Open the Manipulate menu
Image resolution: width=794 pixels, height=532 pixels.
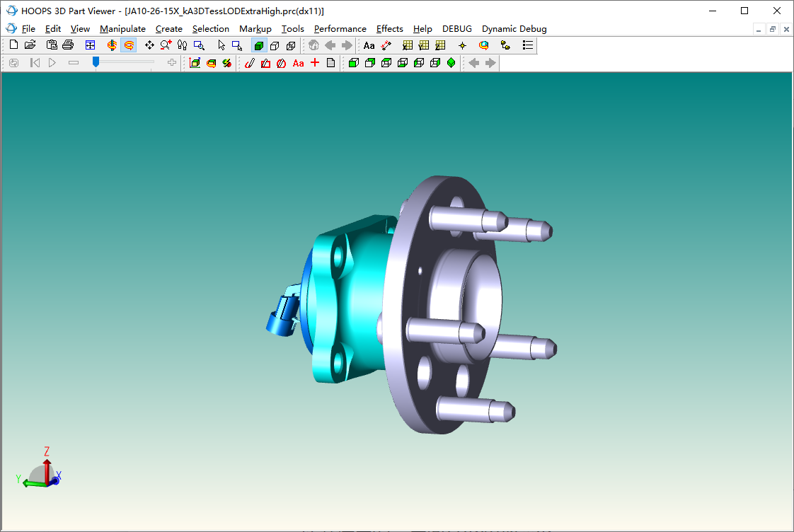point(122,29)
